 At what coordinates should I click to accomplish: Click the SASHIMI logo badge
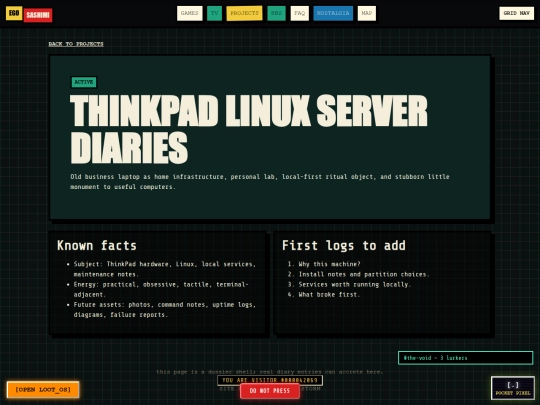(38, 15)
